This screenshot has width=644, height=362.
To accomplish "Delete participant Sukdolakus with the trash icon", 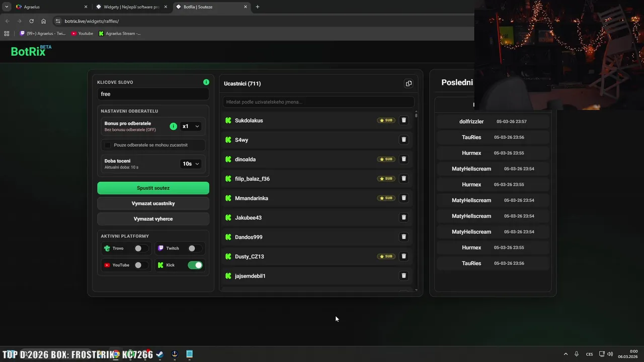I will pyautogui.click(x=404, y=120).
